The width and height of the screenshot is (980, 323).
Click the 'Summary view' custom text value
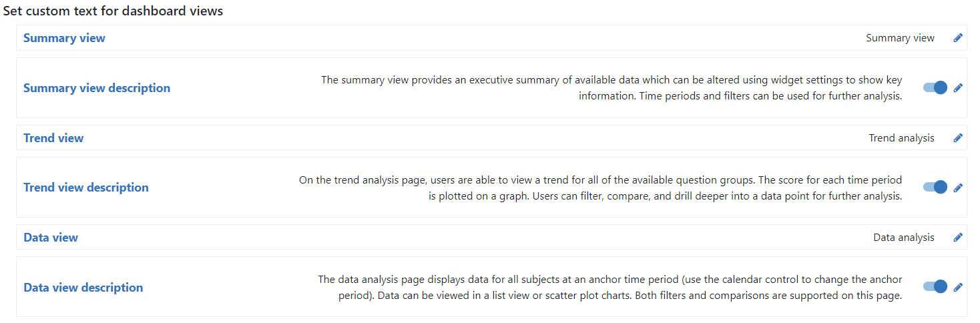coord(900,38)
